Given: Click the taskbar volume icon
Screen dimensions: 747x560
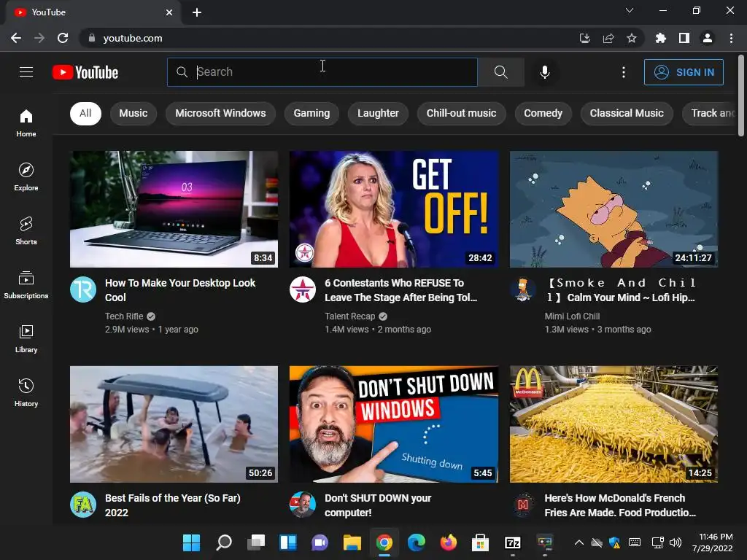Looking at the screenshot, I should coord(675,542).
